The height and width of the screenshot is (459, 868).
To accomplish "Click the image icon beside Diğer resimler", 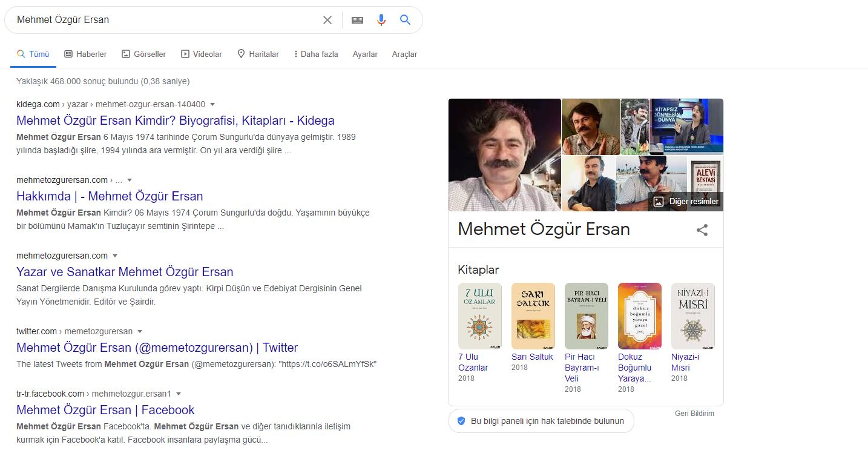I will click(659, 202).
